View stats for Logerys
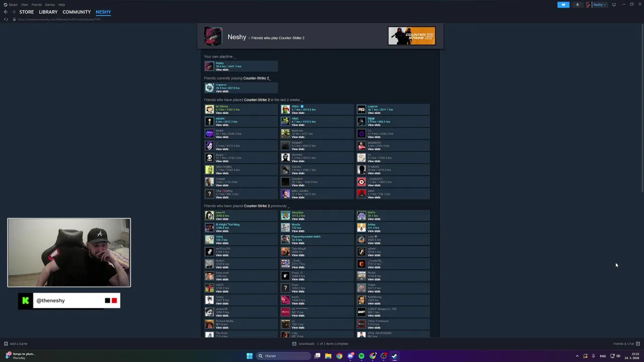644x362 pixels. click(x=374, y=113)
